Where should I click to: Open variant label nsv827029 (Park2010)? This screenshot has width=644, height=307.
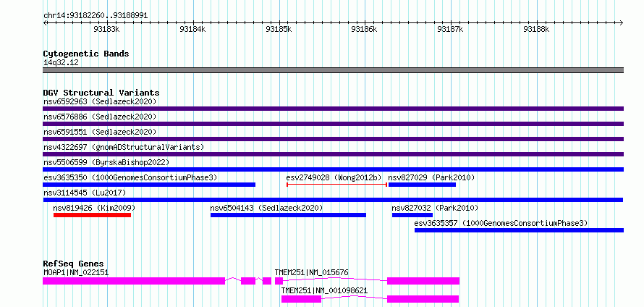(431, 177)
